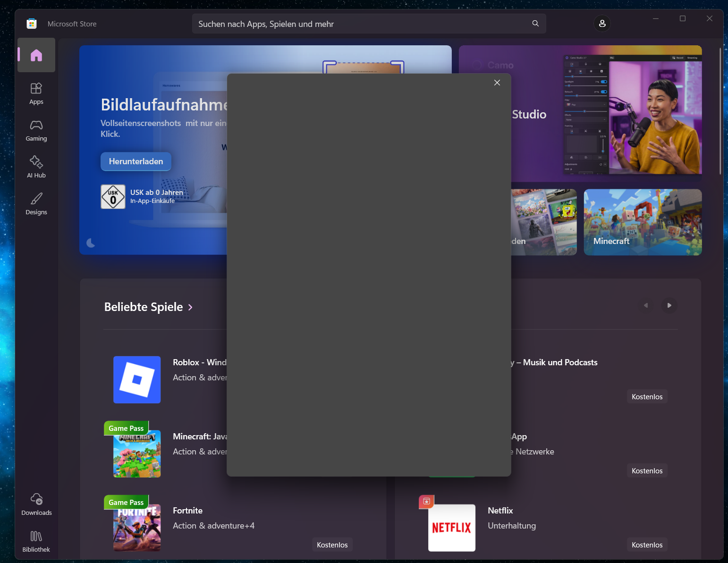Screen dimensions: 728x563
Task: Advance carousel with next arrow
Action: point(669,305)
